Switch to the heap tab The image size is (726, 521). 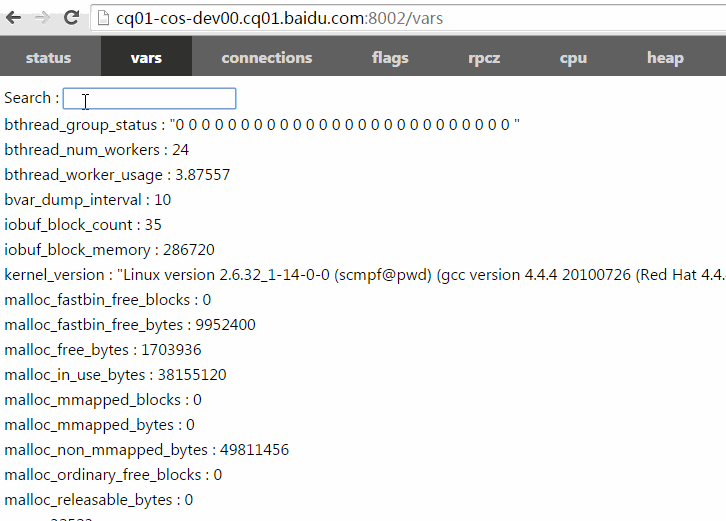point(665,58)
